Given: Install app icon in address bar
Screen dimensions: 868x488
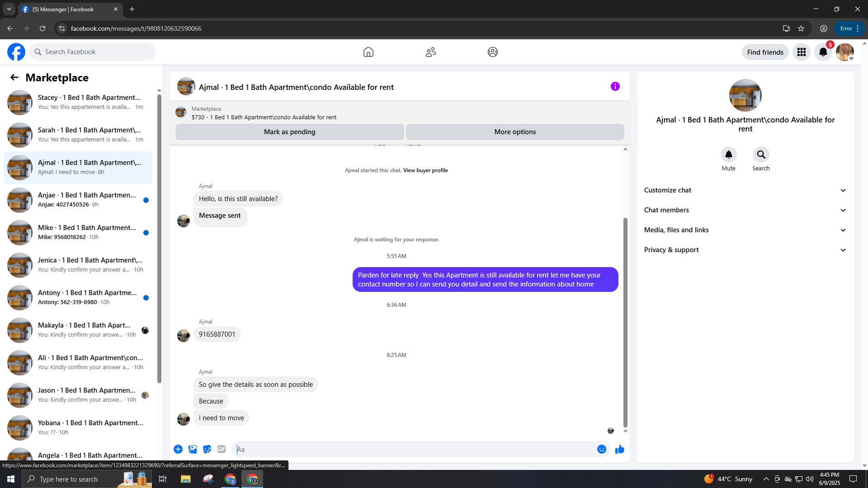Looking at the screenshot, I should 787,28.
